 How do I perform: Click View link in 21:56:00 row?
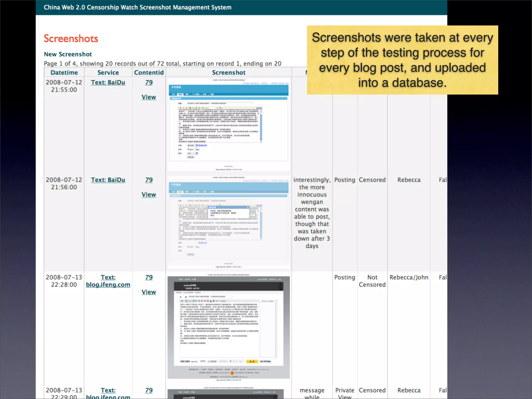coord(149,195)
